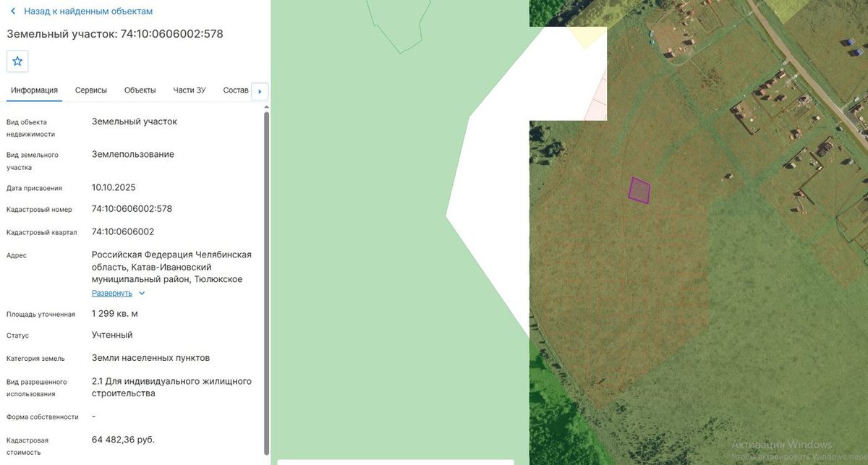
Task: Click the permitted use value 2.1 text
Action: pyautogui.click(x=171, y=387)
